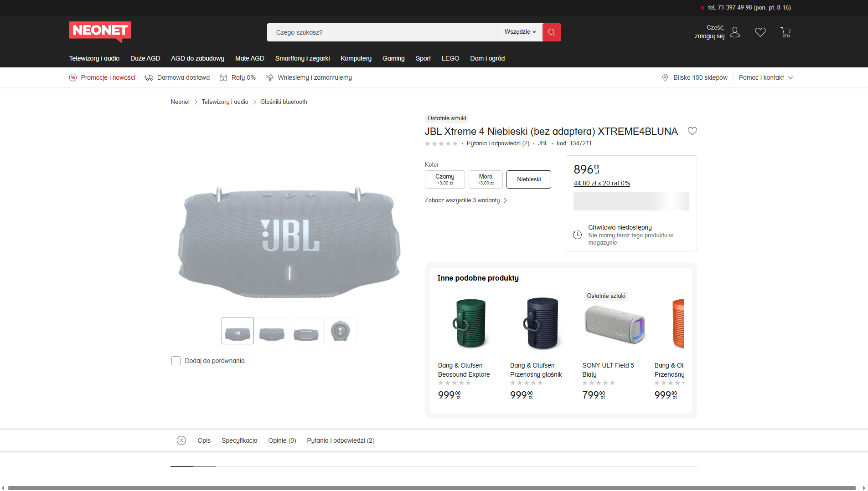This screenshot has height=491, width=868.
Task: Click Blisko 150 sklepów link
Action: point(700,77)
